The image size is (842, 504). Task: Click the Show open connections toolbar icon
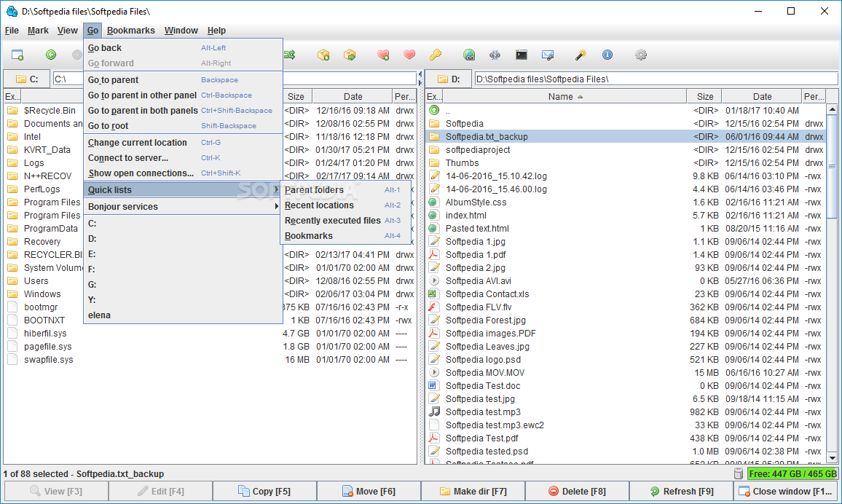[x=495, y=55]
